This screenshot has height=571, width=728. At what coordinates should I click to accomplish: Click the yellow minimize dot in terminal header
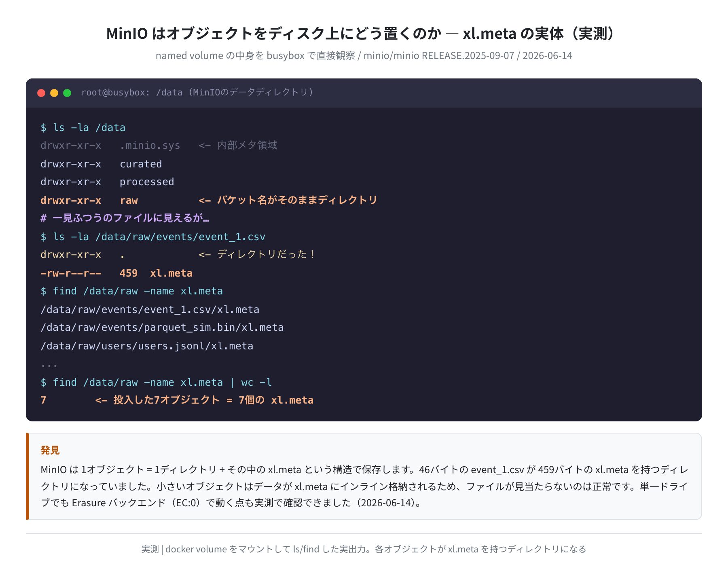click(54, 93)
